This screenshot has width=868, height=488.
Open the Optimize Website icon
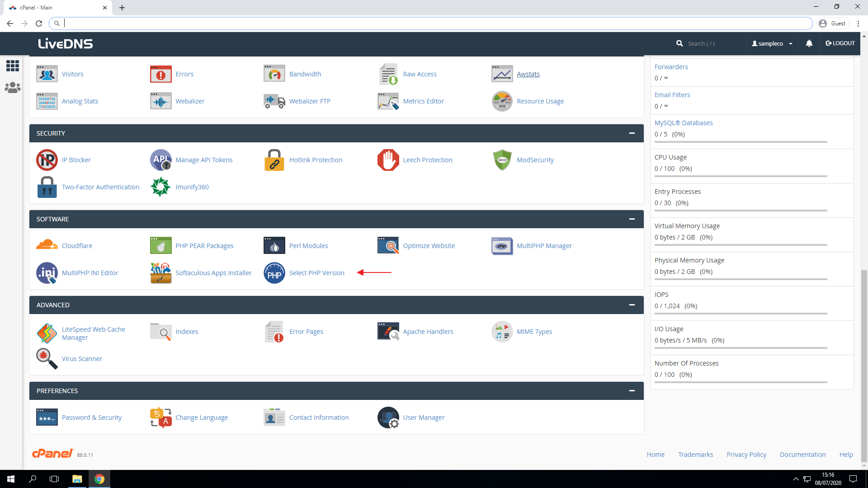point(388,246)
